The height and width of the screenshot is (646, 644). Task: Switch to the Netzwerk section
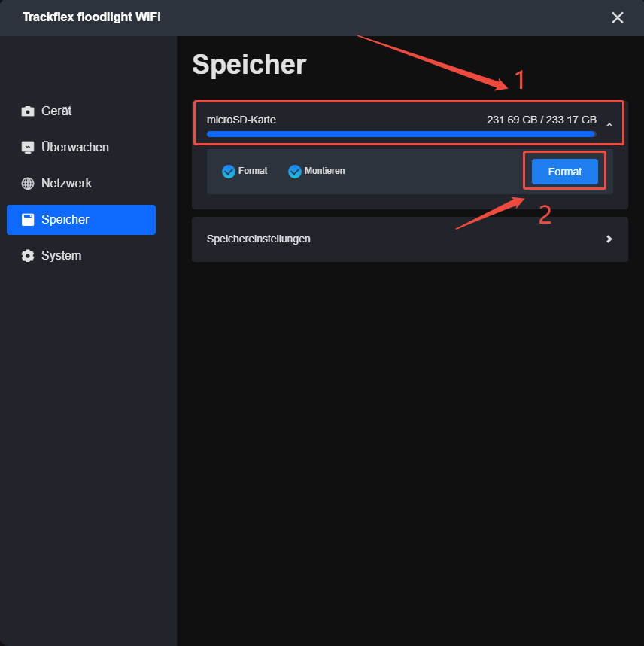[x=81, y=184]
